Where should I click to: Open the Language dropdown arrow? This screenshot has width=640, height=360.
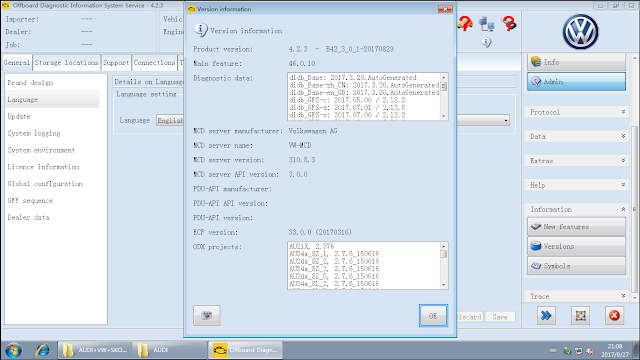pos(506,120)
